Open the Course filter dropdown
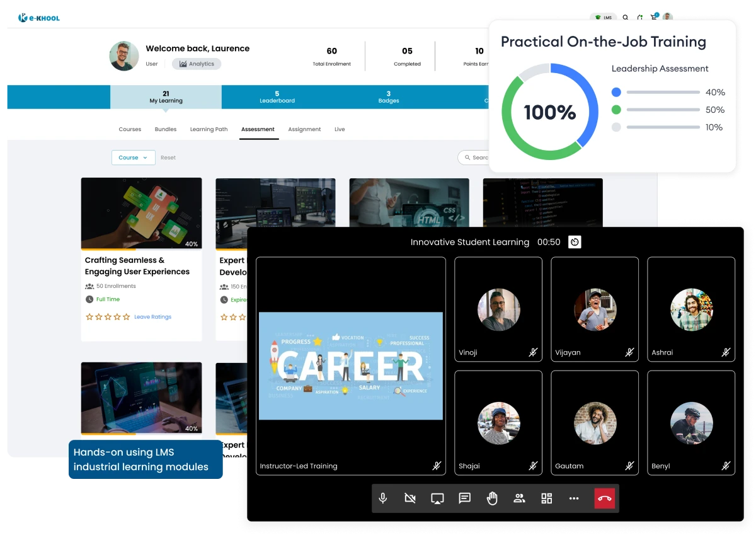The width and height of the screenshot is (756, 535). coord(133,158)
